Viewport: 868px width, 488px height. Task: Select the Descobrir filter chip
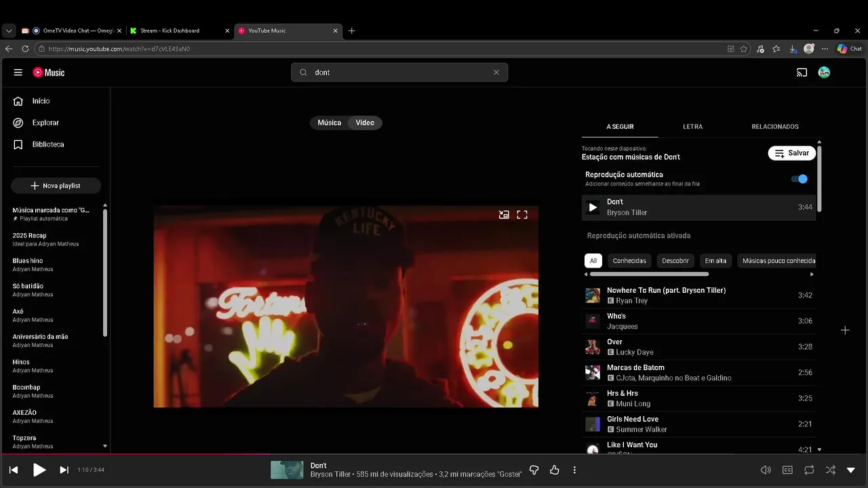click(x=675, y=261)
